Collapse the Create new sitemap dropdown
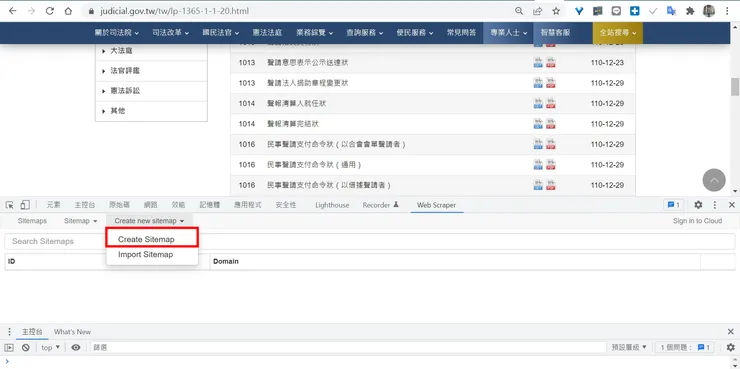Screen dimensions: 740x369 (x=149, y=221)
